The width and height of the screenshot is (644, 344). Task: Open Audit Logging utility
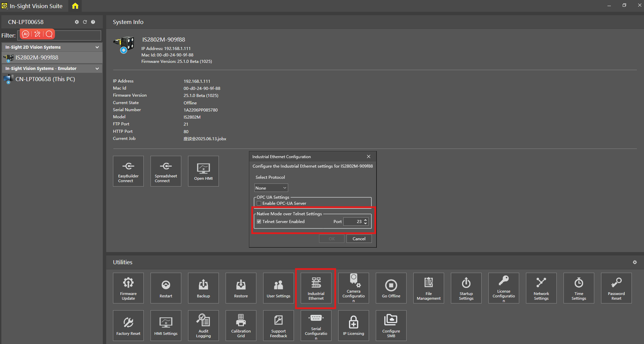[203, 325]
